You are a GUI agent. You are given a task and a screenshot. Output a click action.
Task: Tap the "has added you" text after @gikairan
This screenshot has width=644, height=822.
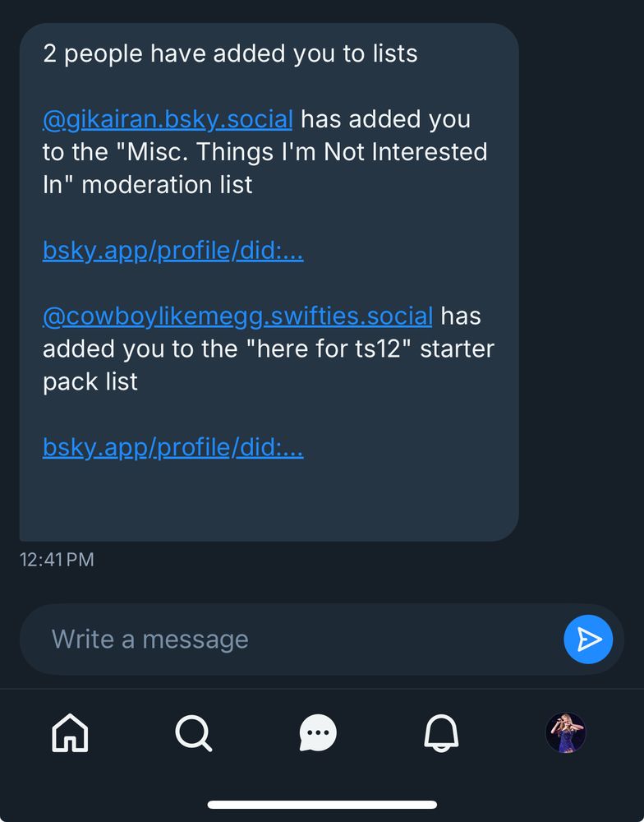[x=385, y=119]
